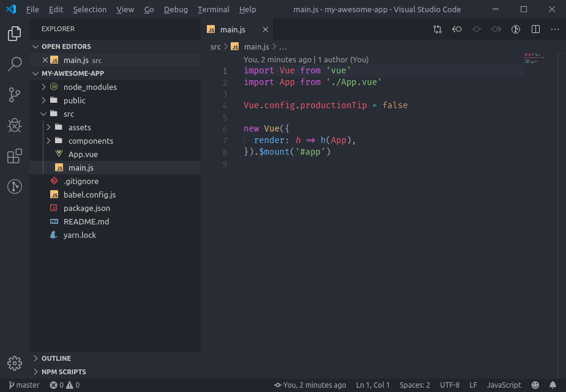The height and width of the screenshot is (392, 566).
Task: Click line number 4 in the gutter
Action: coord(225,106)
